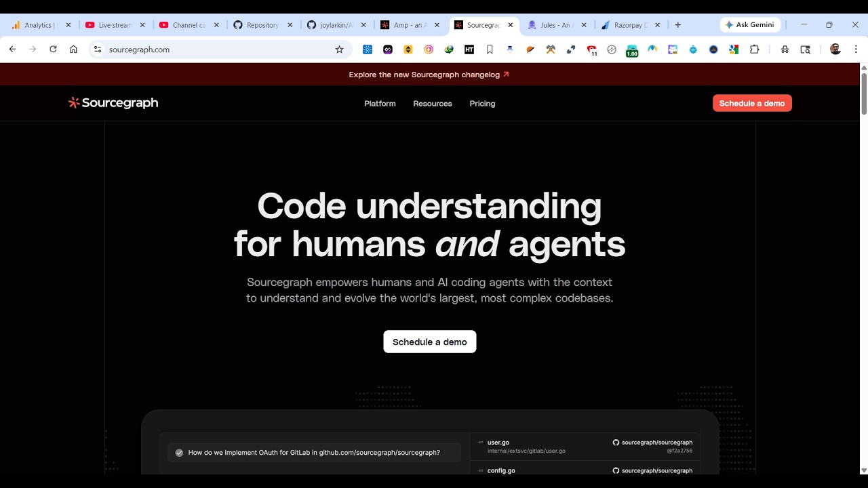Open the extension with red 11 badge
Screen dimensions: 868x488
(591, 50)
